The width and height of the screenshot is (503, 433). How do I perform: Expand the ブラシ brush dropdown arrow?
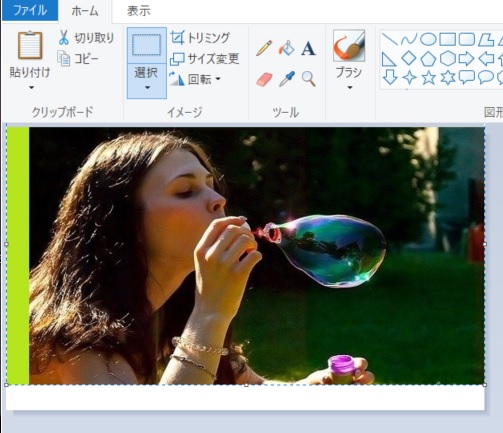pyautogui.click(x=350, y=88)
